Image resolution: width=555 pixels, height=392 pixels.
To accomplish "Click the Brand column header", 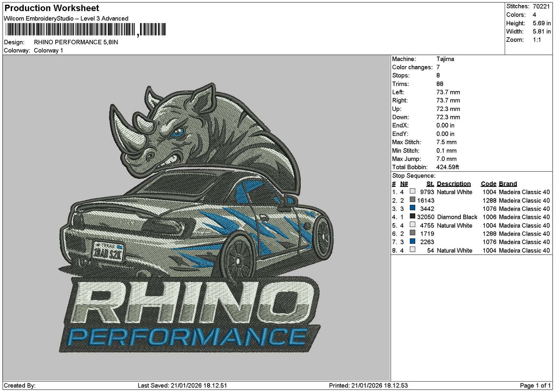I will pos(508,184).
